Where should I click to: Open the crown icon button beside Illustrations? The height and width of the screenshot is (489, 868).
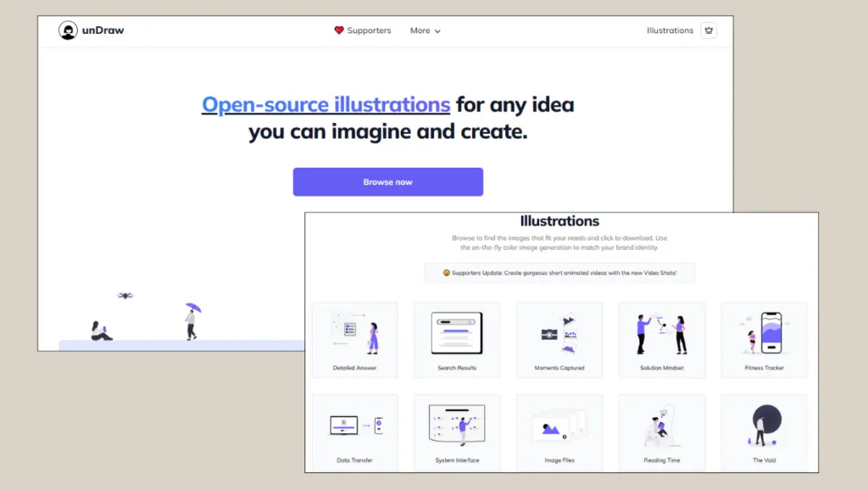[709, 31]
